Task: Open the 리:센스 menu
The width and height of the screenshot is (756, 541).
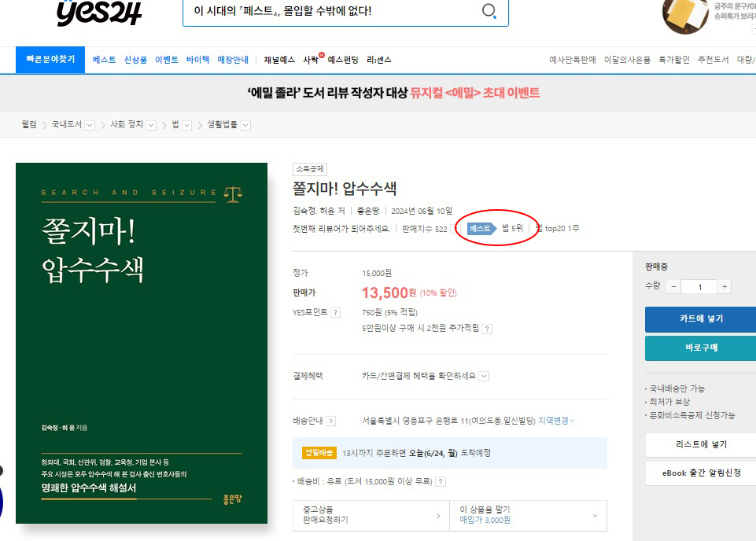Action: pos(379,60)
